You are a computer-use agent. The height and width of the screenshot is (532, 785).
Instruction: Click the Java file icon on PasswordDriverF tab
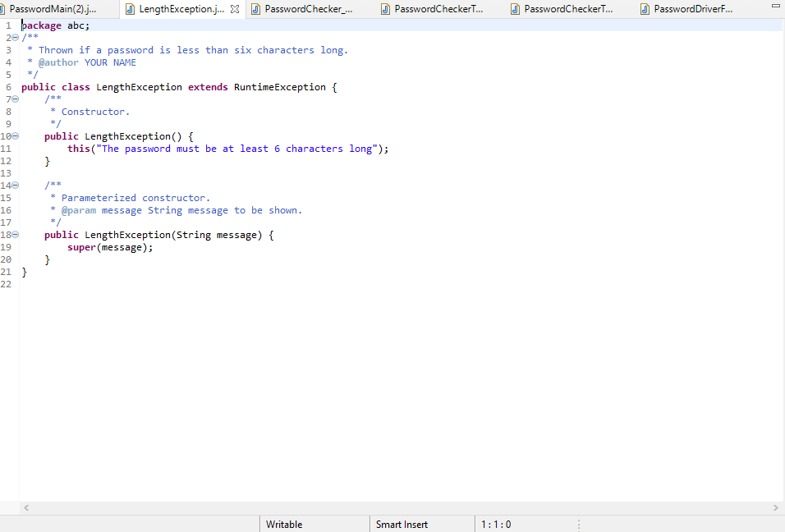point(645,9)
